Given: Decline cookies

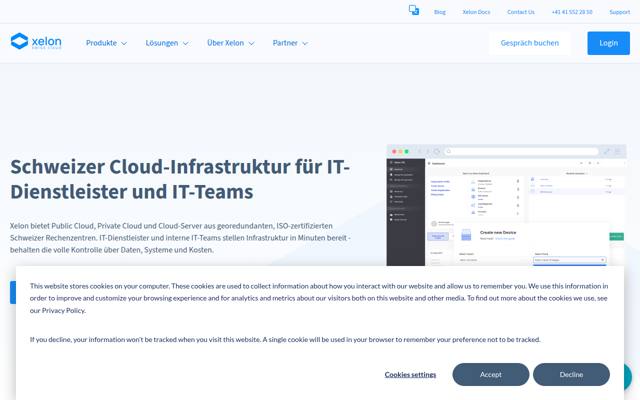Looking at the screenshot, I should point(571,374).
